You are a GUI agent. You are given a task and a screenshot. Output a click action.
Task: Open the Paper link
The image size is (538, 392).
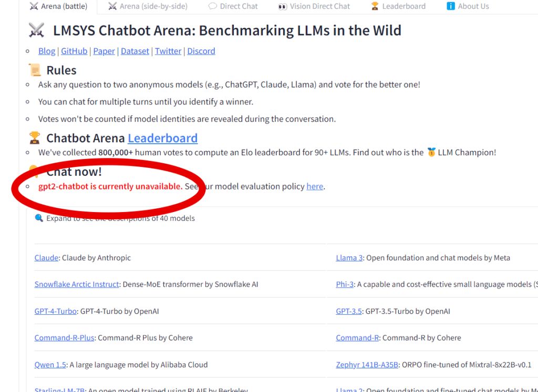(x=104, y=51)
